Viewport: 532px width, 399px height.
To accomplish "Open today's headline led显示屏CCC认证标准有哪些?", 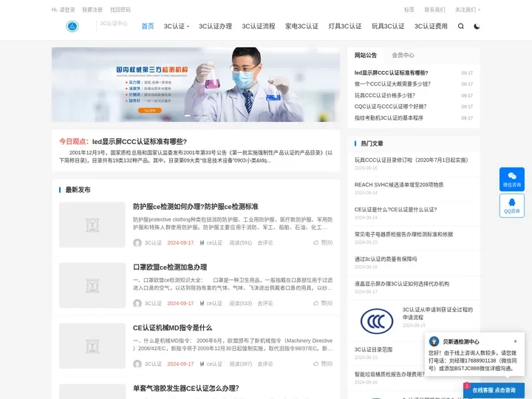I will point(139,141).
